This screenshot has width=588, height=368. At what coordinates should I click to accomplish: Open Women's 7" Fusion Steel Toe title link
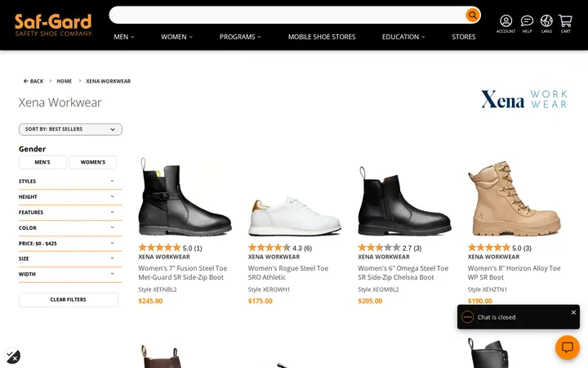tap(183, 272)
